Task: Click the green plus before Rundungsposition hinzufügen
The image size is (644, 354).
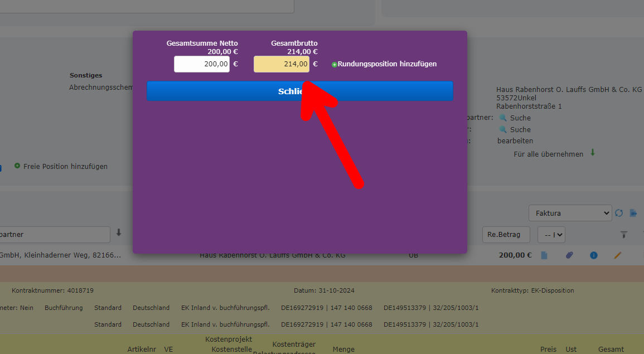Action: tap(333, 64)
